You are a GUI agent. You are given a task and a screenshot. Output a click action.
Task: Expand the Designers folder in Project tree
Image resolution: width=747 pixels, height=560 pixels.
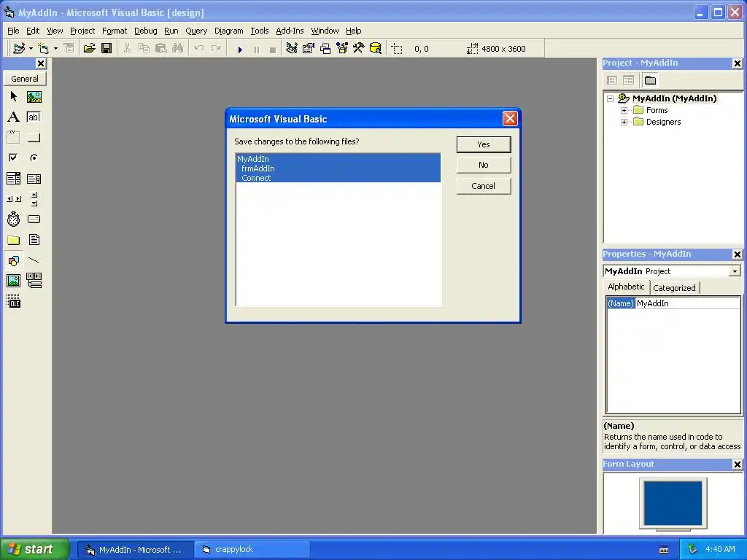(x=624, y=122)
